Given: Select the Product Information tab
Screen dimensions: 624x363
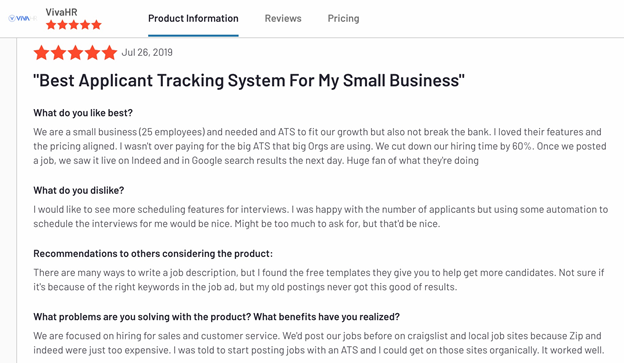Looking at the screenshot, I should click(x=193, y=18).
